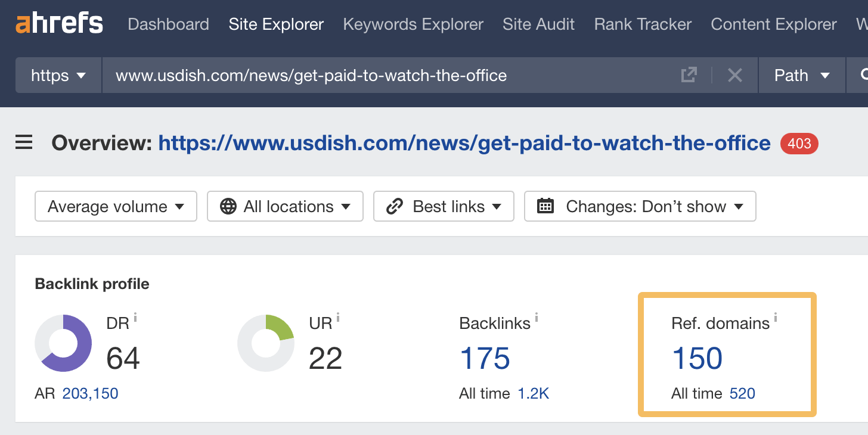Click the calendar icon in Changes filter
The image size is (868, 435).
pyautogui.click(x=544, y=206)
